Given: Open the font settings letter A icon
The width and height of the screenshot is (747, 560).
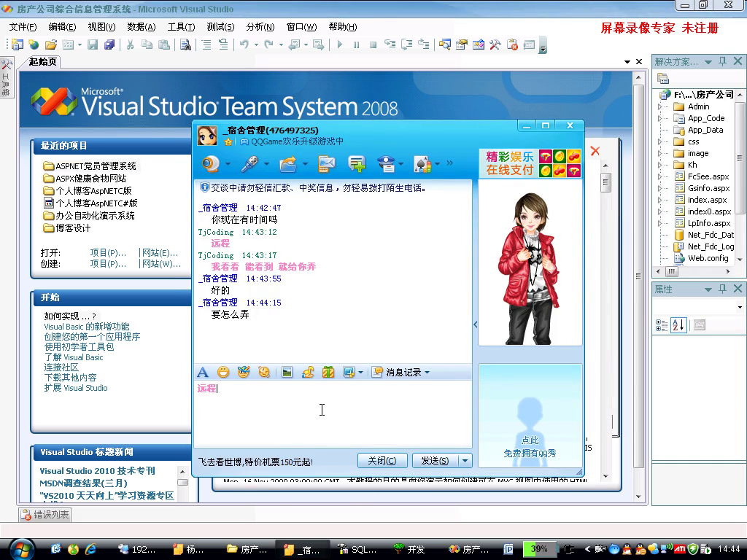Looking at the screenshot, I should (x=203, y=373).
